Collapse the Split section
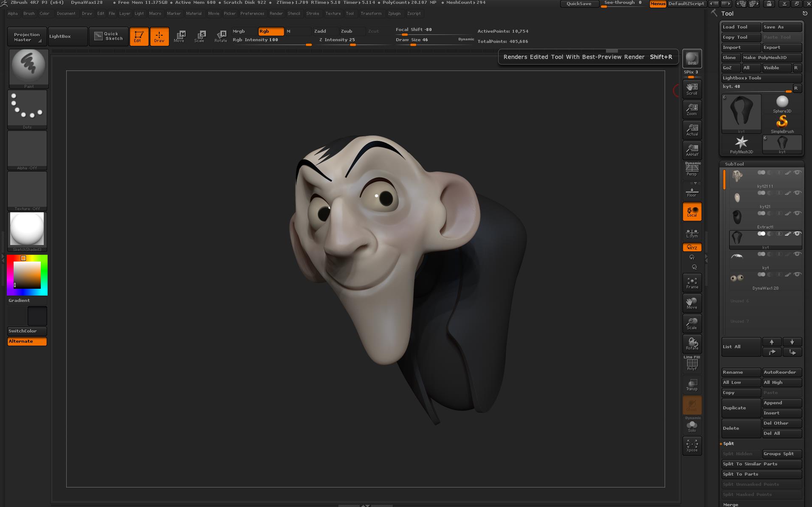 [729, 443]
